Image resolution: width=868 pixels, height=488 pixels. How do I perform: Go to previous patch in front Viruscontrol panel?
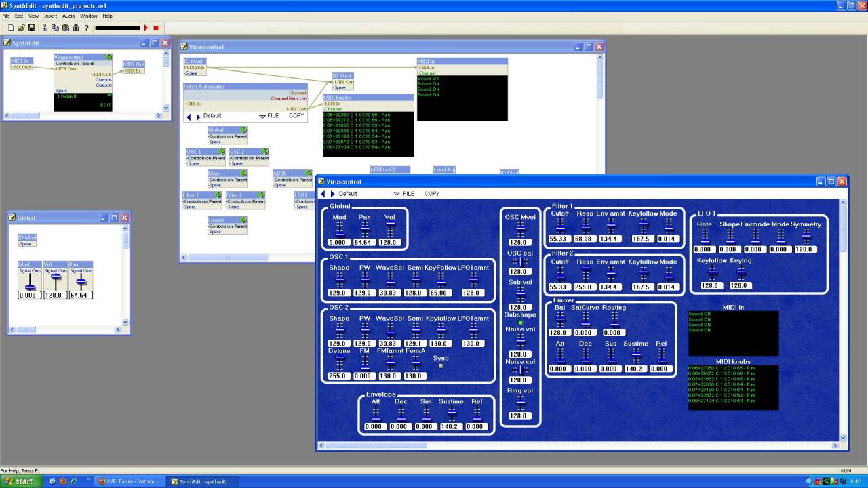click(323, 194)
